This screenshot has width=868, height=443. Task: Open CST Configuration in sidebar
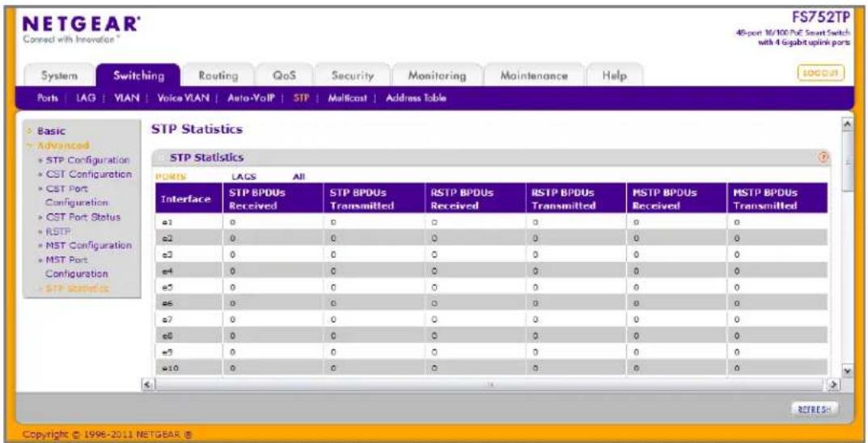click(x=87, y=175)
